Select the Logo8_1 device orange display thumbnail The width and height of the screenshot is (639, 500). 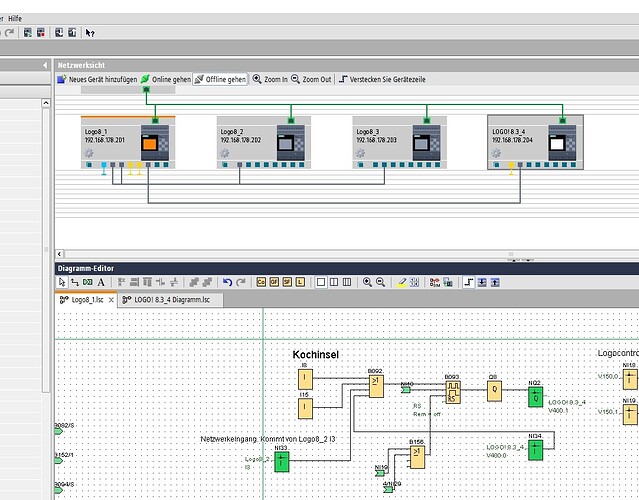click(154, 143)
